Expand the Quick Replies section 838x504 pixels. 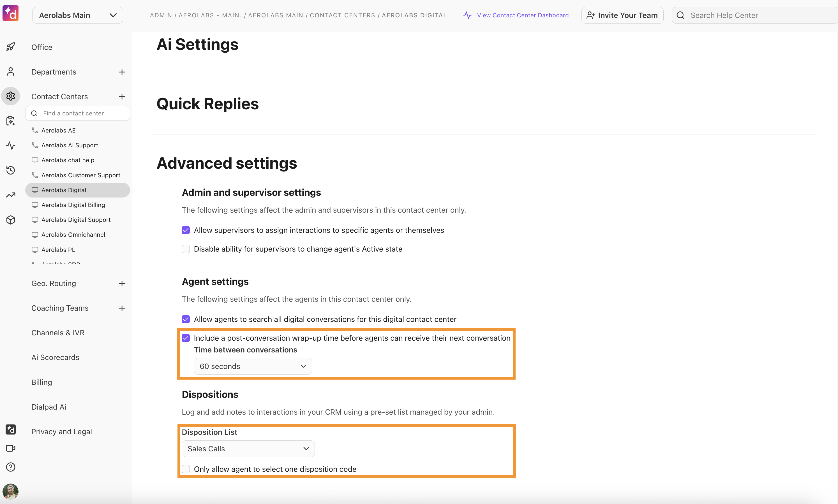[x=208, y=104]
